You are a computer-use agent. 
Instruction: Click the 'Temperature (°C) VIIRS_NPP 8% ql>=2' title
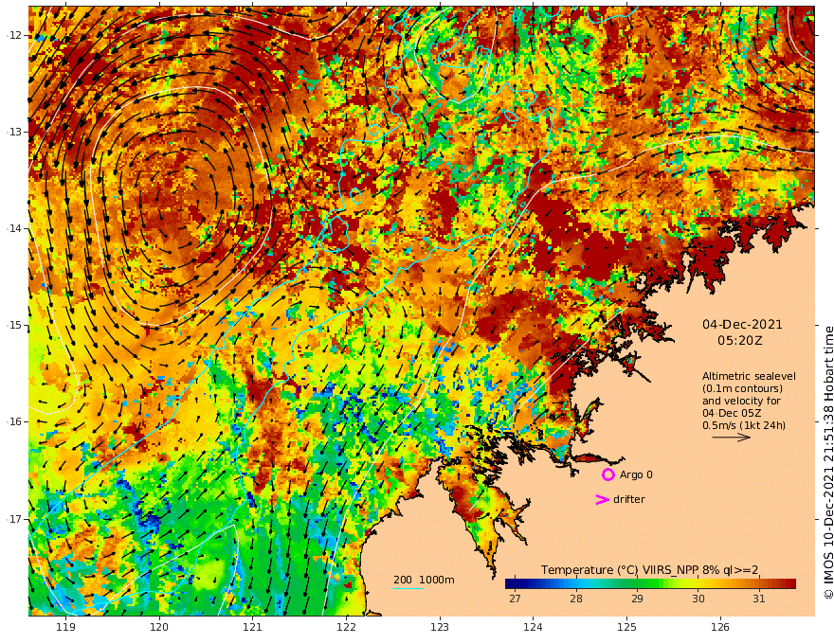[649, 570]
